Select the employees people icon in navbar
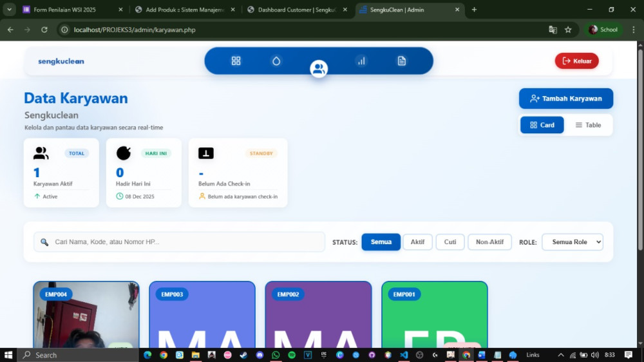This screenshot has height=362, width=644. (319, 68)
